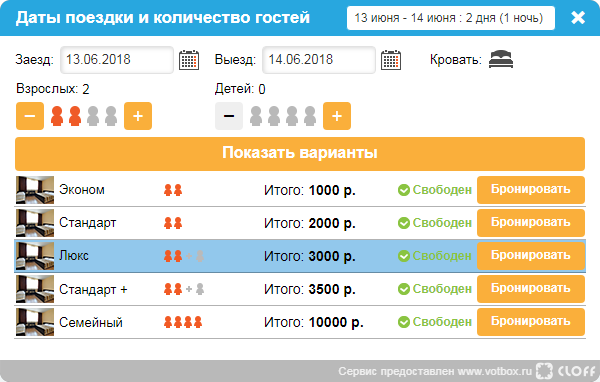Open the www.votbox.ru footer link
The image size is (600, 382).
click(495, 371)
